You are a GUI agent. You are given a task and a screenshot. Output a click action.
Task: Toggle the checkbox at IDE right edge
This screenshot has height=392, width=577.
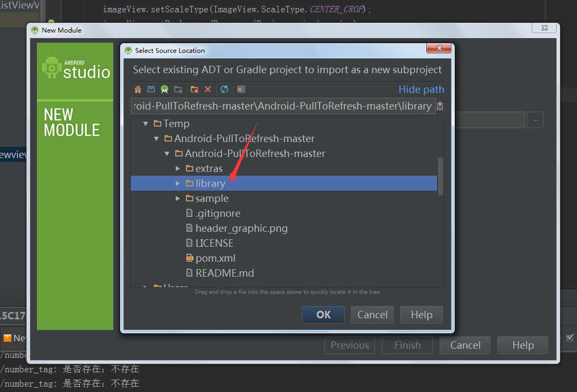570,338
